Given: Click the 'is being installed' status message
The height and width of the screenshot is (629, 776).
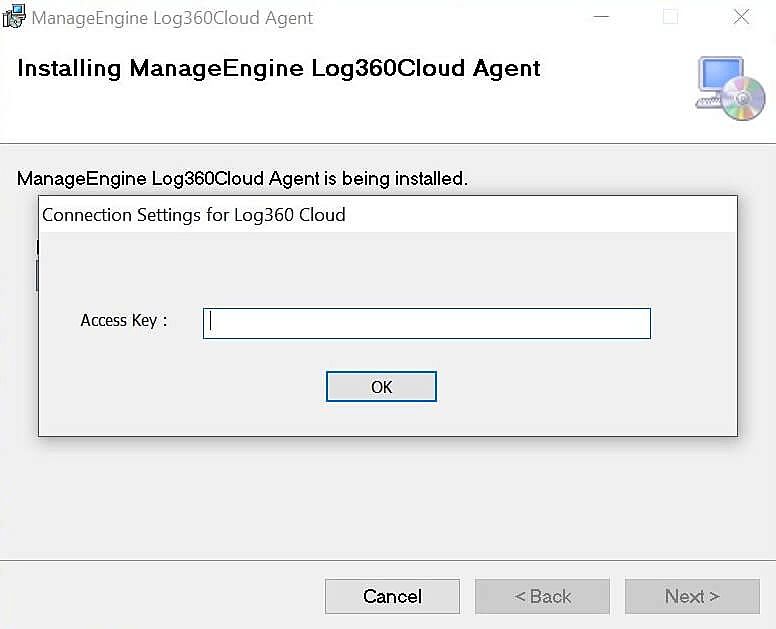Looking at the screenshot, I should (x=242, y=179).
